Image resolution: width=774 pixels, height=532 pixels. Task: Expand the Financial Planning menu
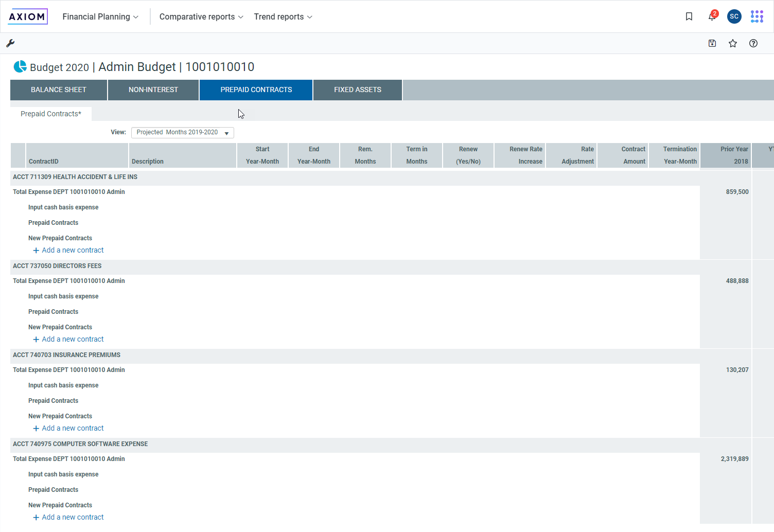point(100,16)
